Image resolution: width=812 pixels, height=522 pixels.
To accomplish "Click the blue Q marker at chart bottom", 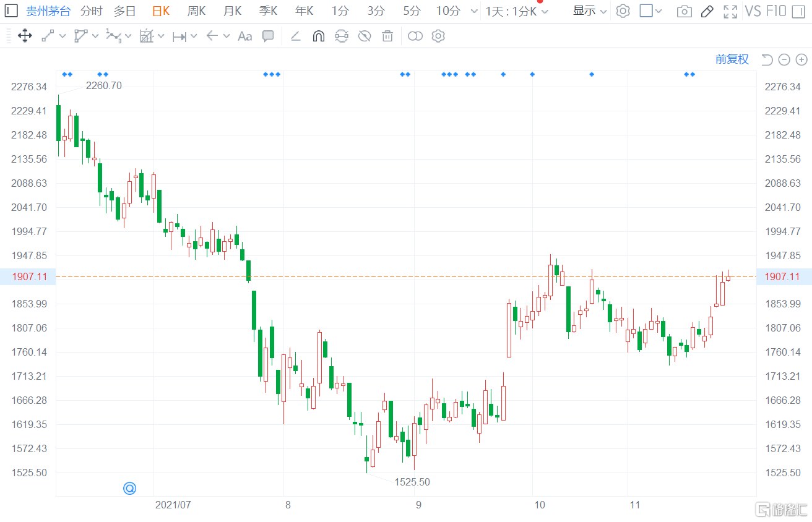I will pos(129,488).
